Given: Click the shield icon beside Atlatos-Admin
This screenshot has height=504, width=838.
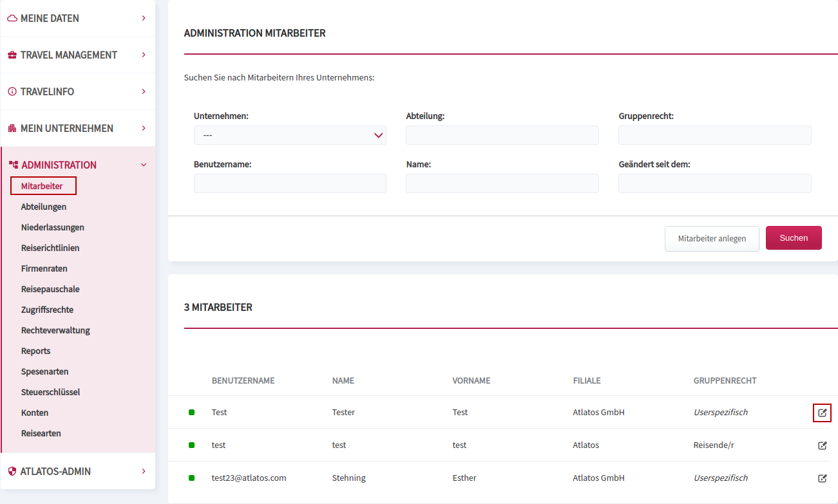Looking at the screenshot, I should 12,471.
